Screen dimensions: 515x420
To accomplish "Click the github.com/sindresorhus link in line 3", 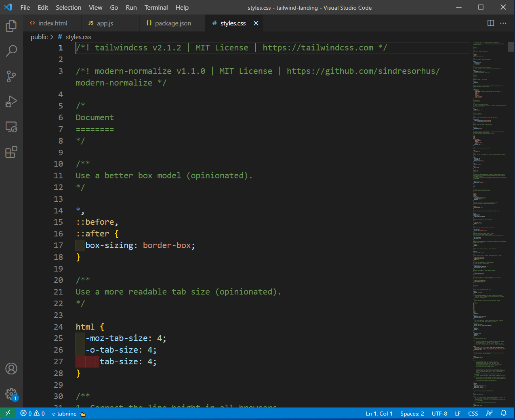I will click(363, 71).
